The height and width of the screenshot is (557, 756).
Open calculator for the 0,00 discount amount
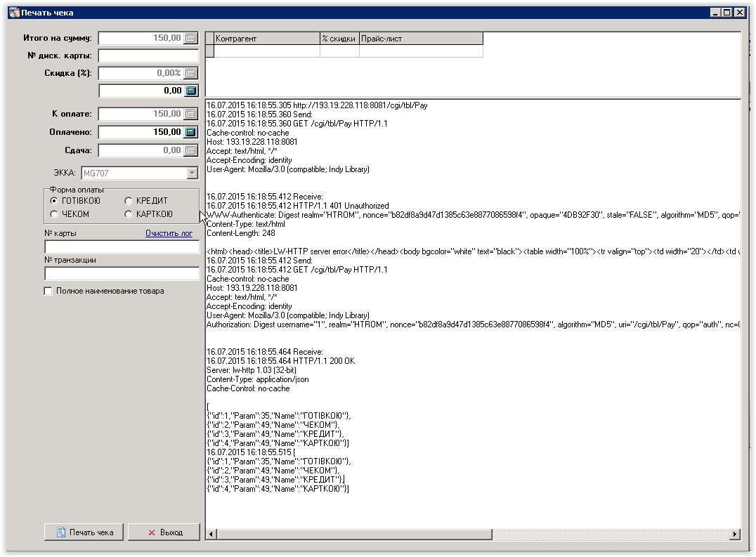pos(191,91)
